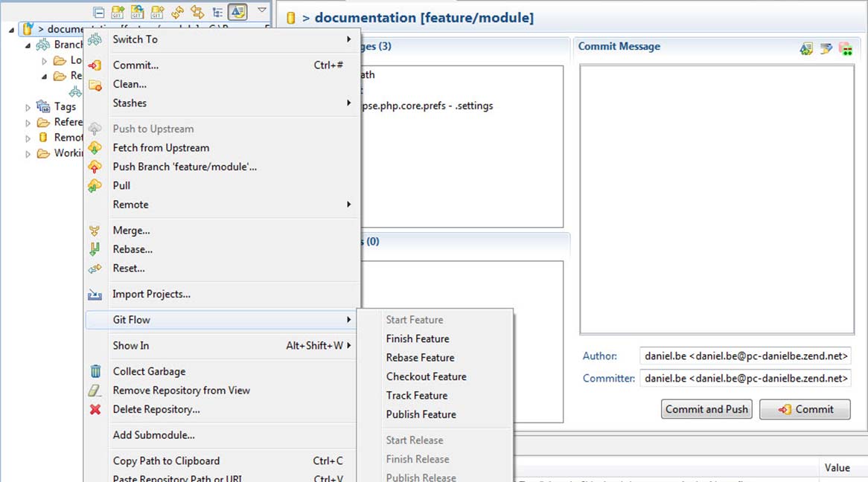
Task: Select Finish Feature from Git Flow submenu
Action: (x=417, y=338)
